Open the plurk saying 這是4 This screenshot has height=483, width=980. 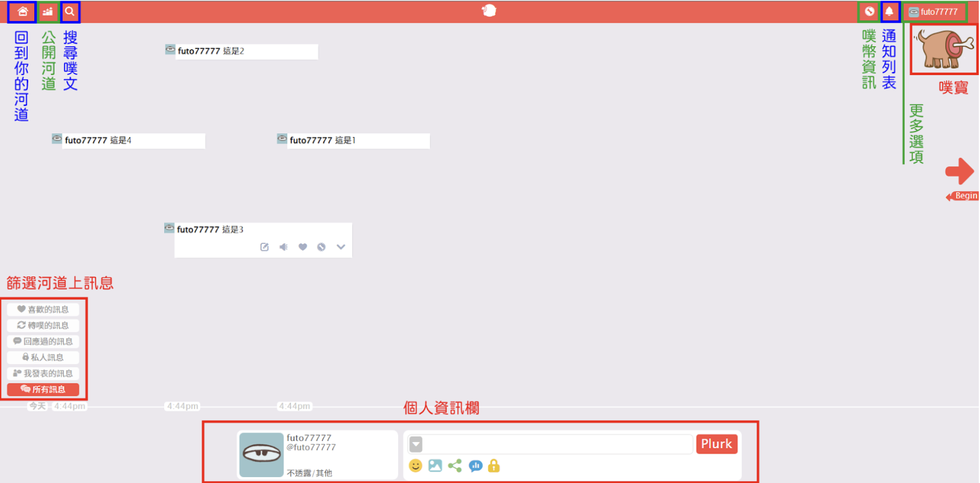[x=134, y=141]
